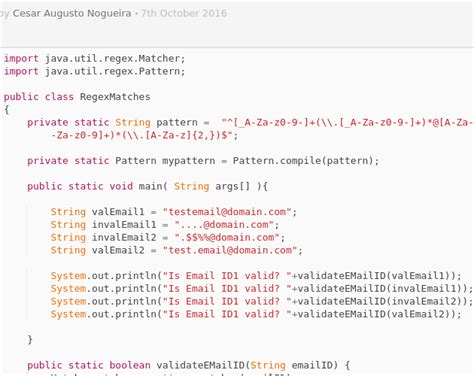Click variable name valEmail1 in its declaration
Viewport: 474px width, 376px height.
[x=118, y=212]
